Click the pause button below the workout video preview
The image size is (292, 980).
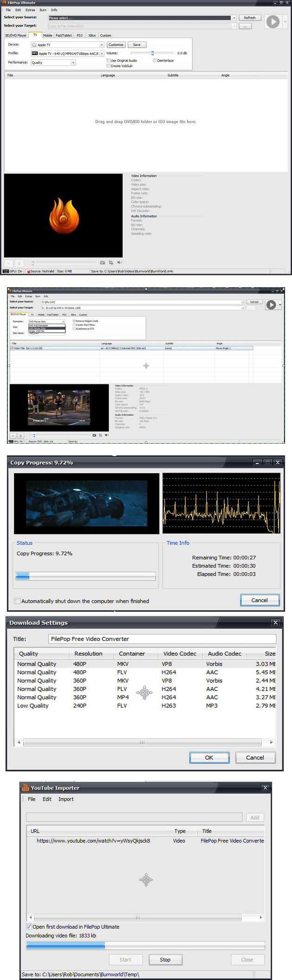(x=20, y=435)
